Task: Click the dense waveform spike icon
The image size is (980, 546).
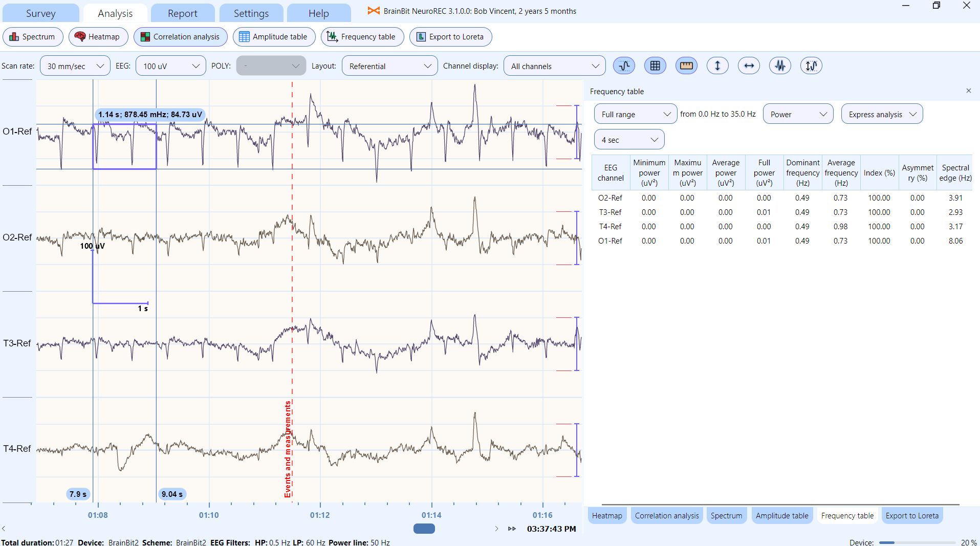Action: pyautogui.click(x=780, y=65)
